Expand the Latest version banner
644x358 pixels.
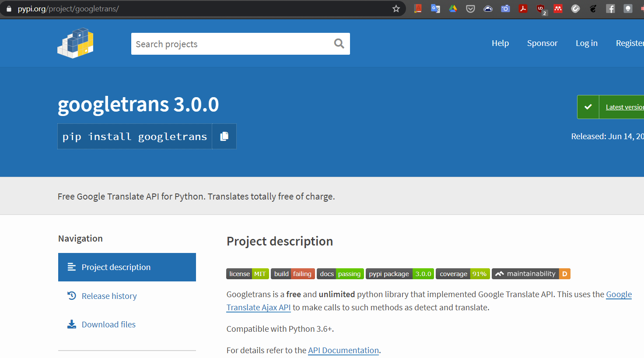click(x=624, y=107)
